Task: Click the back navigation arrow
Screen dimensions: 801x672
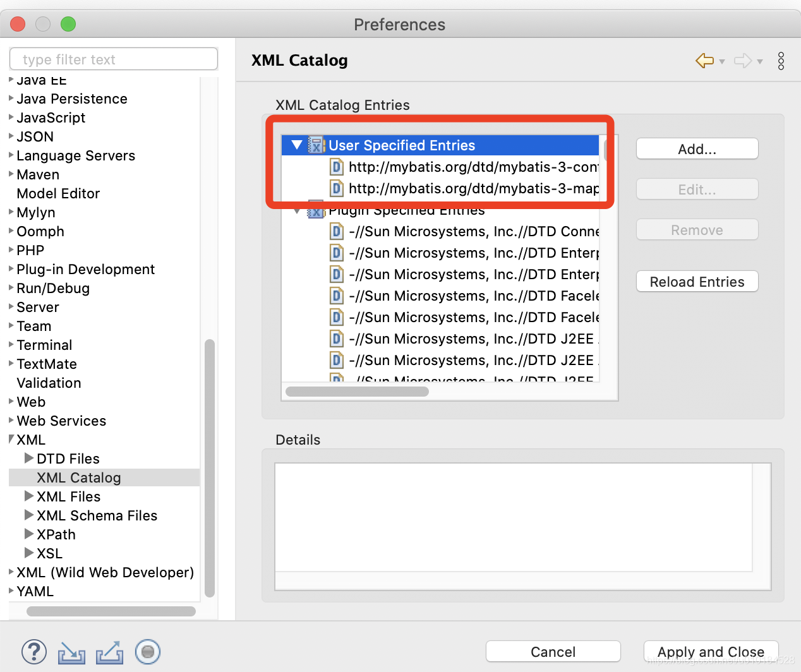Action: [x=704, y=60]
